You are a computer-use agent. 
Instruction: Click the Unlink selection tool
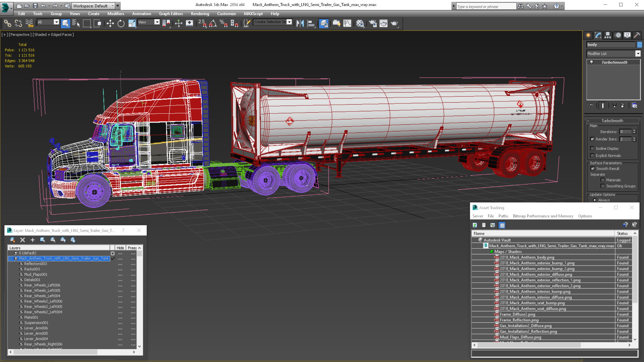tap(18, 23)
